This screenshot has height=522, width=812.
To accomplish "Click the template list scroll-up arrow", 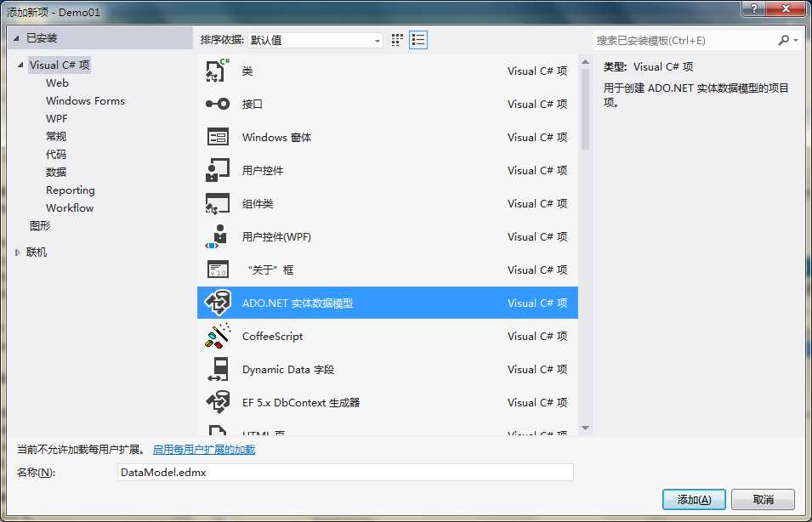I will (585, 63).
